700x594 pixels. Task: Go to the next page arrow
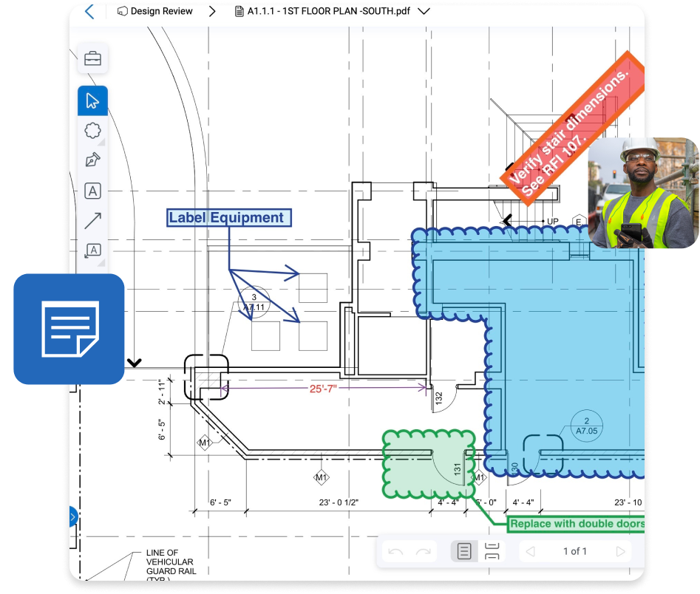click(x=620, y=551)
